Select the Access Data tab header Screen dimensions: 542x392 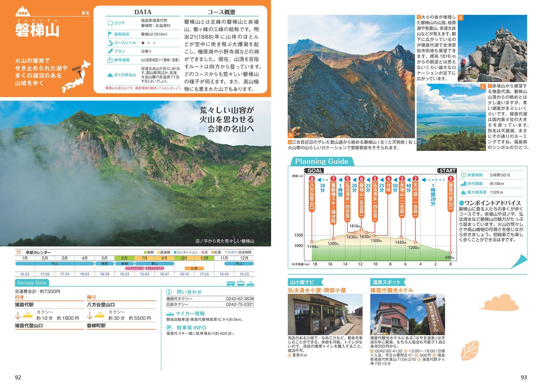32,283
